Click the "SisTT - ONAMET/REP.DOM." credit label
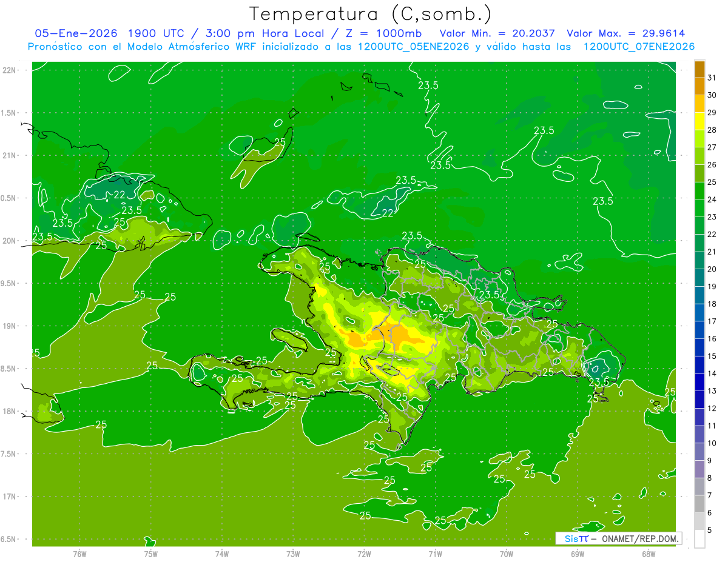The height and width of the screenshot is (562, 728). point(618,538)
